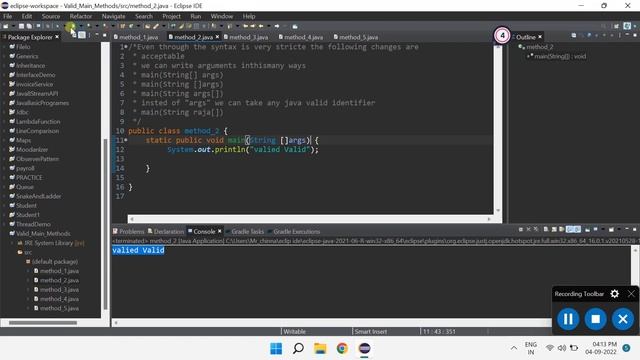Toggle Show Console When Standard Error Changes
This screenshot has height=360, width=640.
(578, 229)
